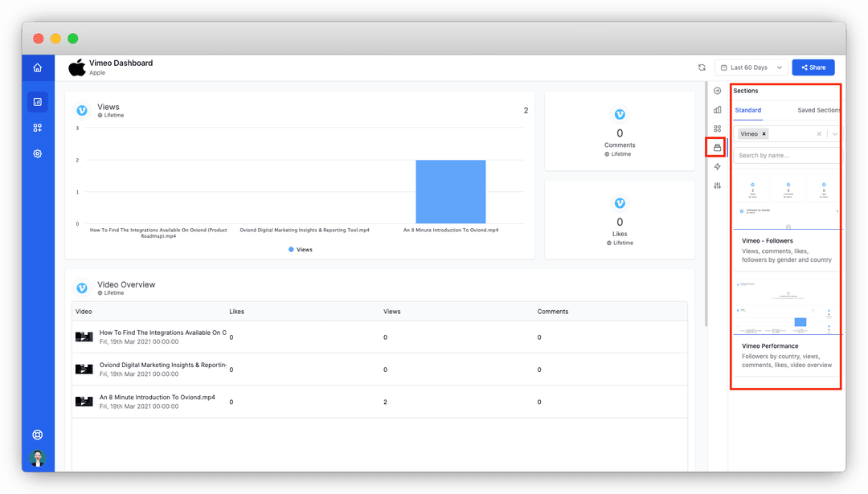Viewport: 868px width, 494px height.
Task: Click the dashboard's vertical scrollbar
Action: (x=706, y=205)
